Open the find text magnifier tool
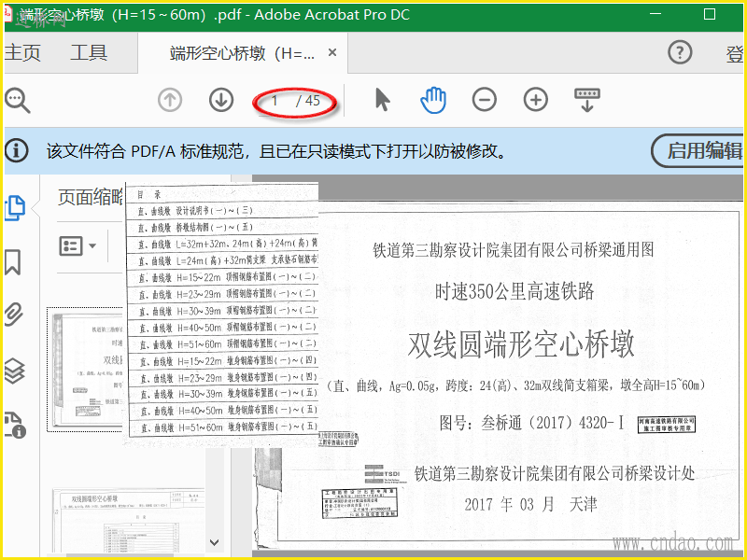Image resolution: width=747 pixels, height=560 pixels. 17,101
